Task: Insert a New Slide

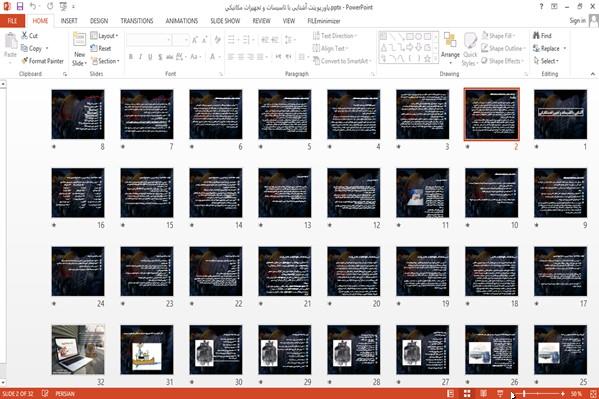Action: point(79,49)
